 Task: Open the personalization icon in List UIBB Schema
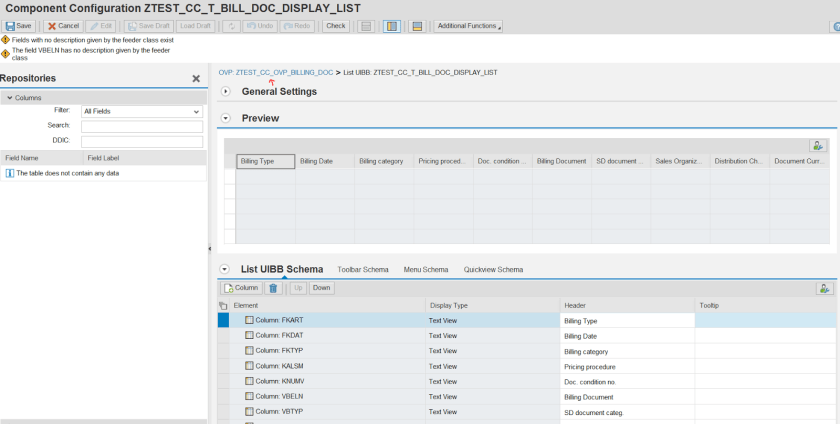click(823, 288)
